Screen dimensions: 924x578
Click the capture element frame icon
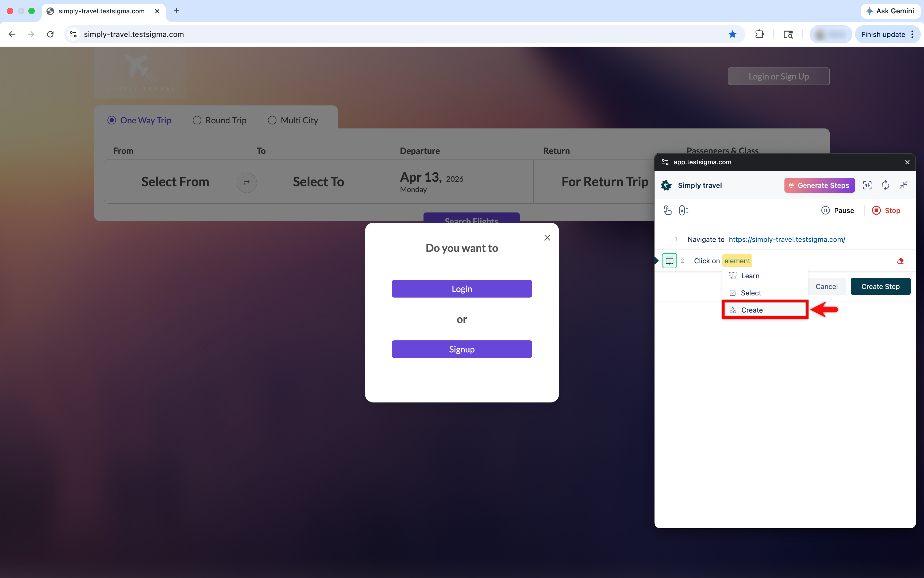[x=867, y=185]
